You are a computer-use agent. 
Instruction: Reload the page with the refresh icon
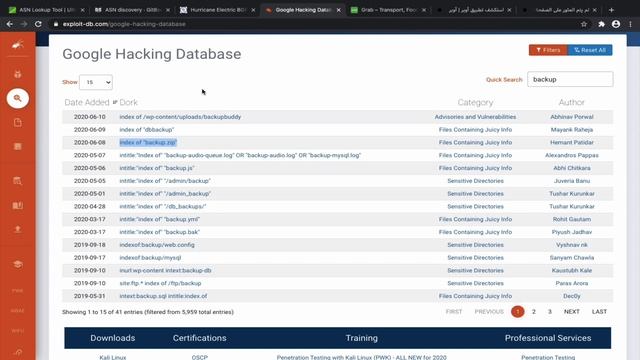(x=38, y=24)
